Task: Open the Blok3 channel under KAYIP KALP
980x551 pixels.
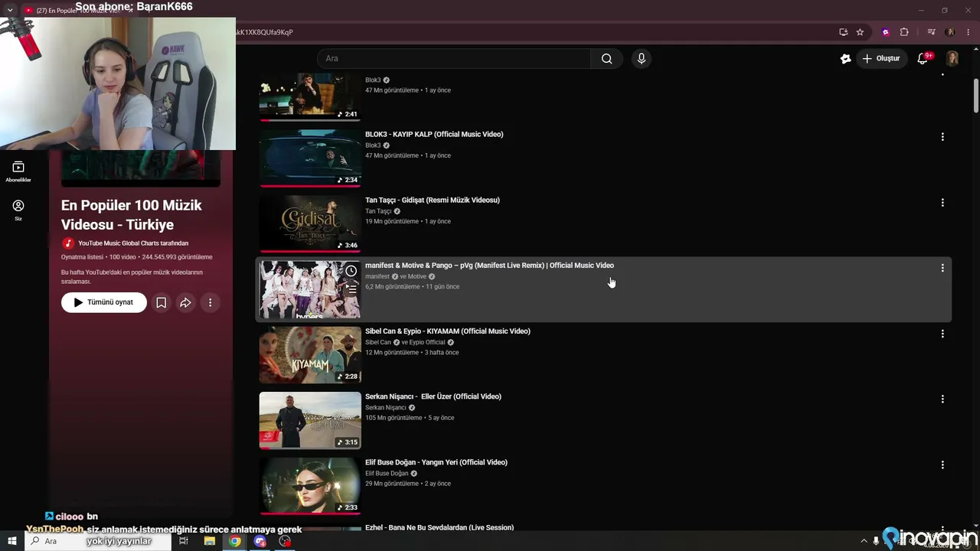Action: point(373,145)
